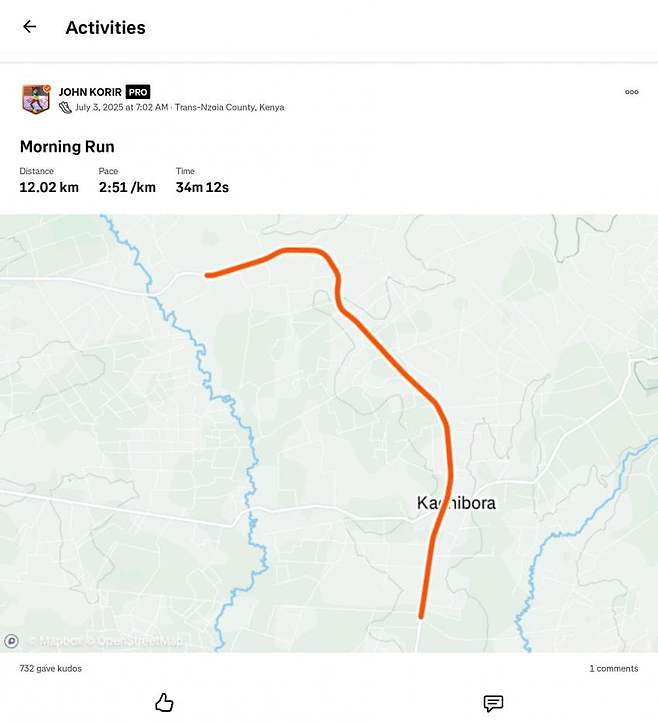Select the Kaptibora place label on the map

point(456,503)
